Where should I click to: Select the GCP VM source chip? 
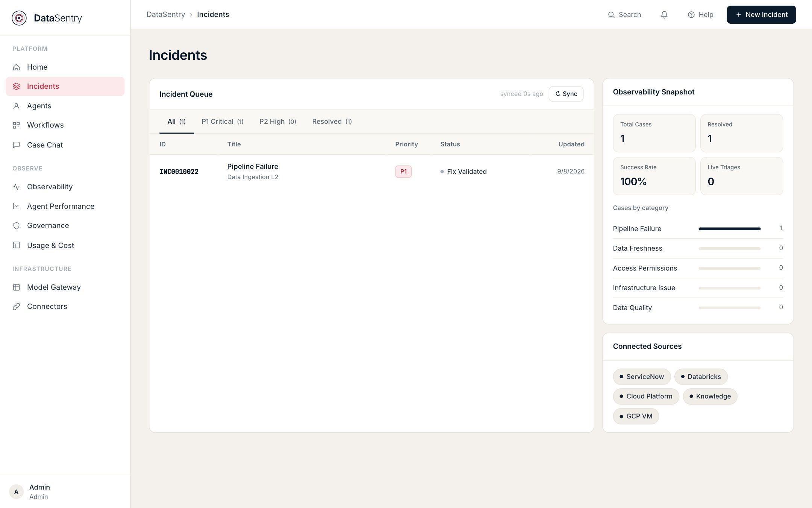(x=636, y=416)
